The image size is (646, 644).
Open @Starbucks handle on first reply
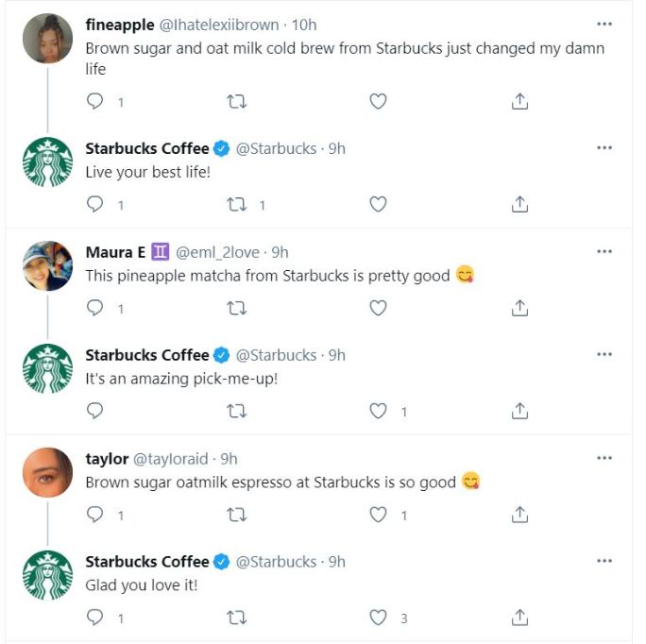pos(276,148)
